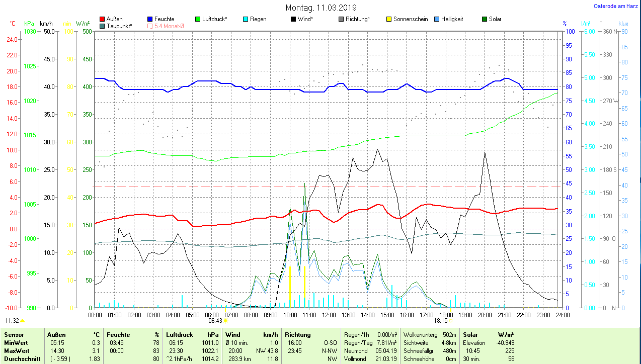641x364 pixels.
Task: Select the Luftdruck column header in table
Action: coord(180,334)
